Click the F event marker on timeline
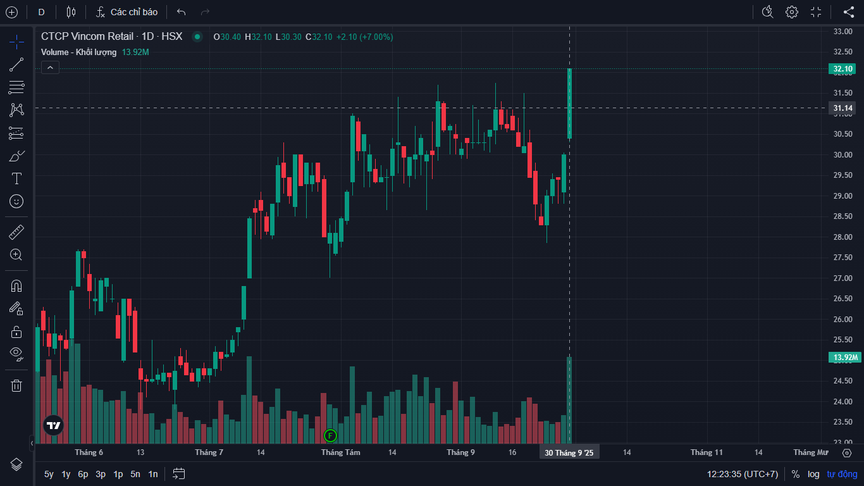 click(330, 436)
